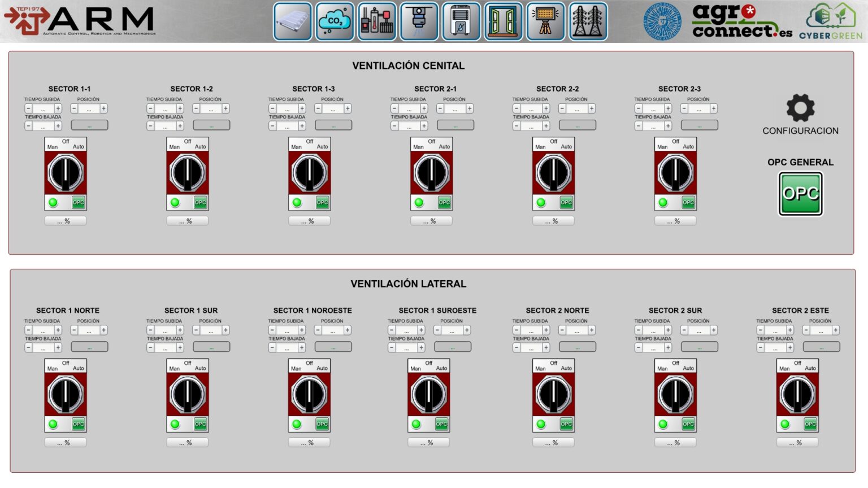Toggle OPC button for Sector 2 Este
The width and height of the screenshot is (868, 488).
tap(810, 424)
